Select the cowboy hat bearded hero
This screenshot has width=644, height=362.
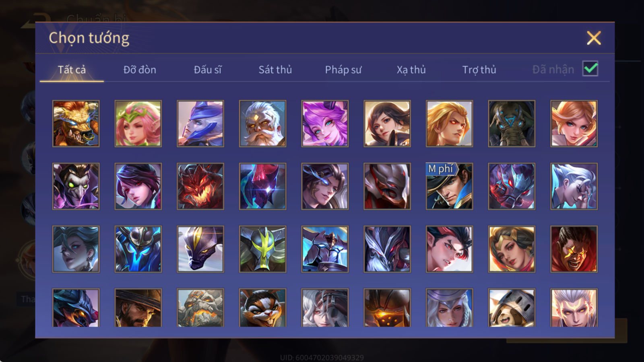click(138, 308)
